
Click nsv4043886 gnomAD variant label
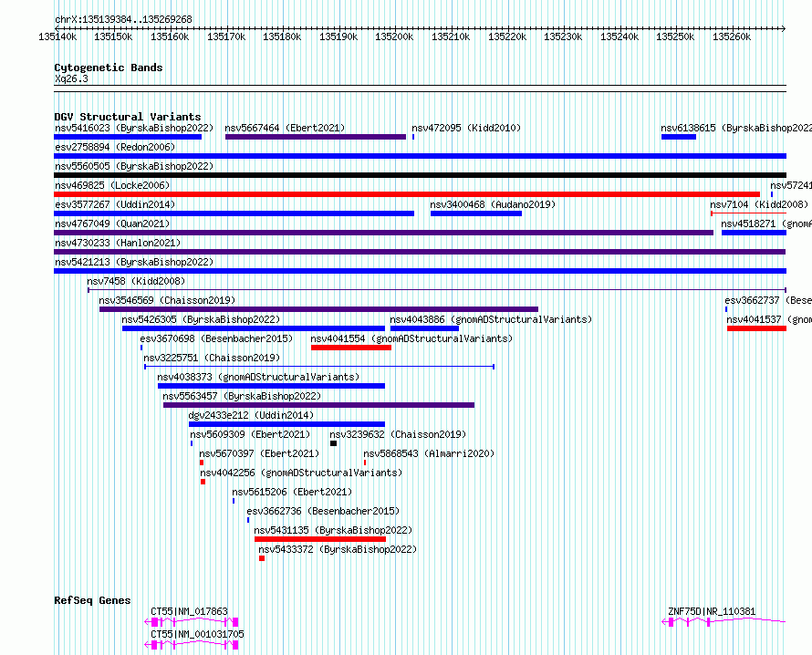click(x=491, y=319)
